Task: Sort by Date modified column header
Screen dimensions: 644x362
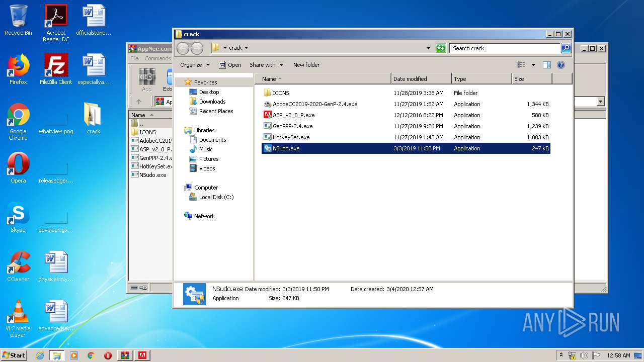Action: [x=421, y=79]
